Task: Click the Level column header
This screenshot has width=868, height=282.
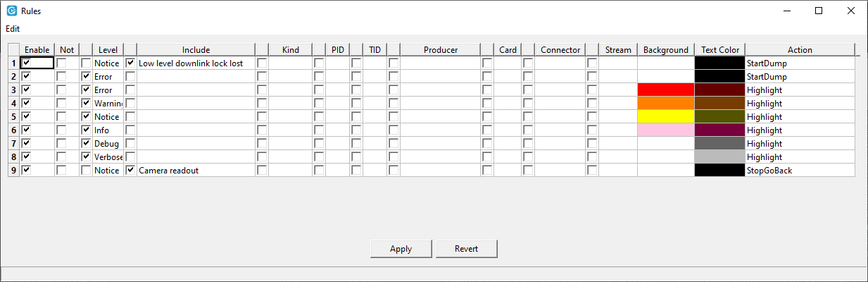Action: 108,50
